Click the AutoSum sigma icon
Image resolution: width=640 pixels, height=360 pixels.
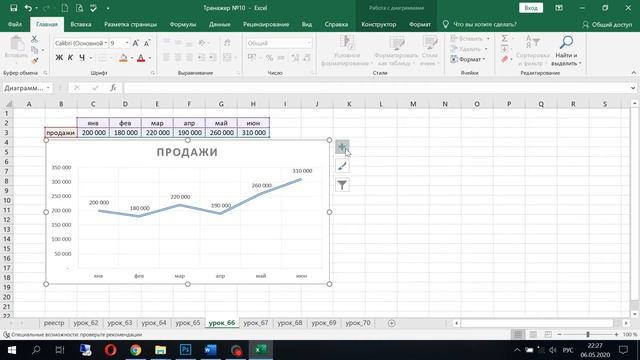tap(504, 38)
